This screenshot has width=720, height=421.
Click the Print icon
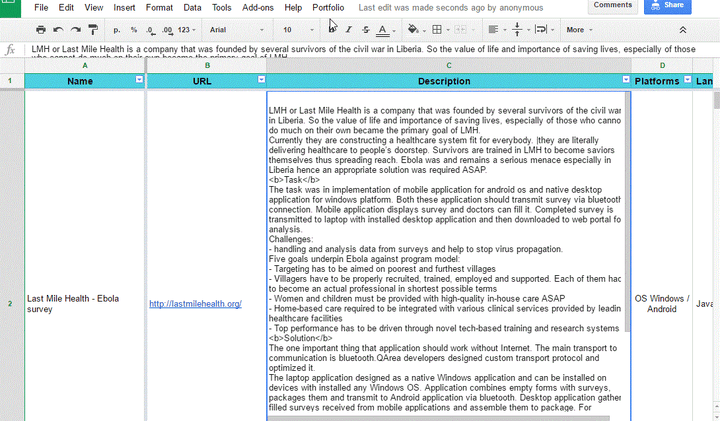click(x=41, y=30)
